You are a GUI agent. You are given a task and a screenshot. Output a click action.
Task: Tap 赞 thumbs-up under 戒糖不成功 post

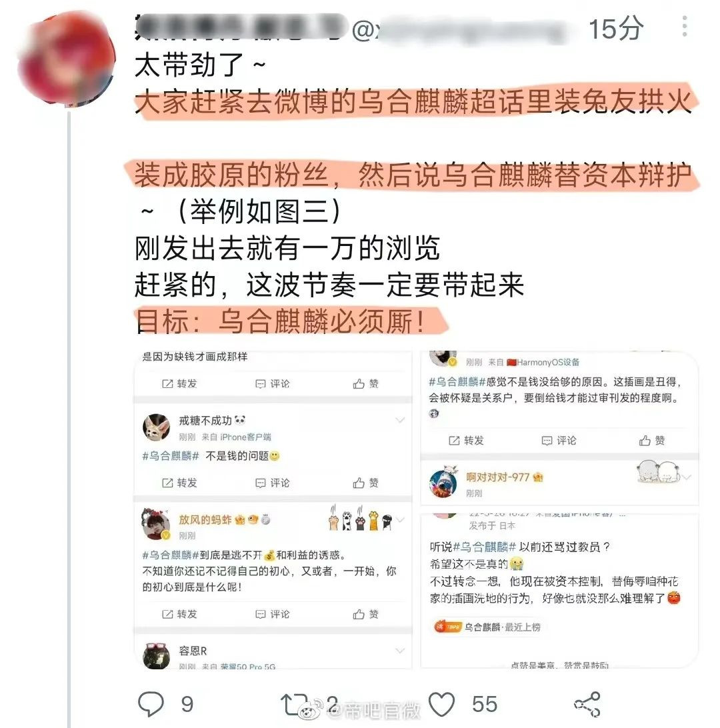click(x=366, y=483)
